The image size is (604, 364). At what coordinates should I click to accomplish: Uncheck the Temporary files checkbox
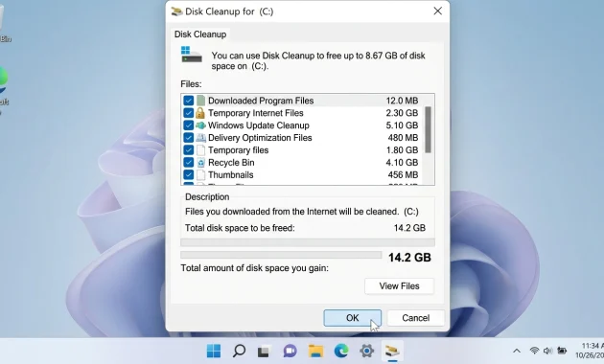click(188, 150)
